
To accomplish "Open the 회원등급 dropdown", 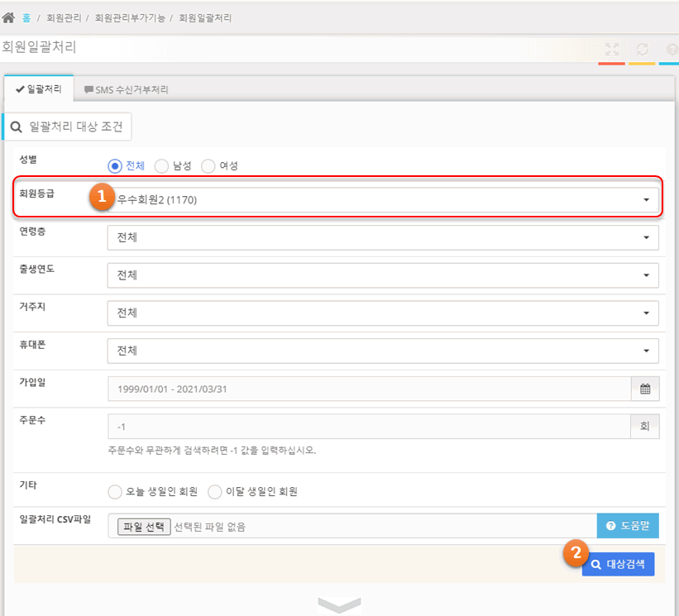I will [x=383, y=200].
